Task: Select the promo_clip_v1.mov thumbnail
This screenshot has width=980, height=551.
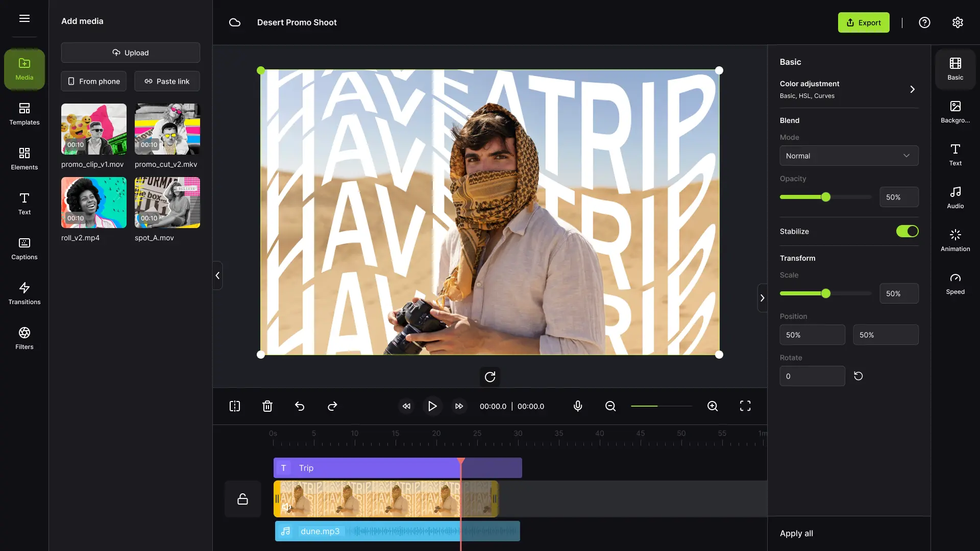Action: 94,129
